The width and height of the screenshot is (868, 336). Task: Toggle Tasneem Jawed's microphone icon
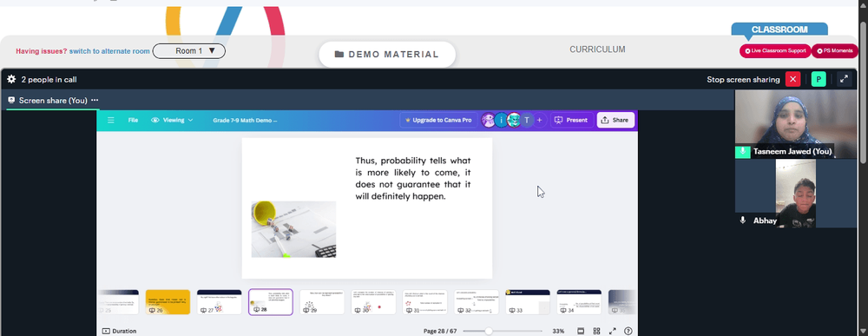[742, 152]
